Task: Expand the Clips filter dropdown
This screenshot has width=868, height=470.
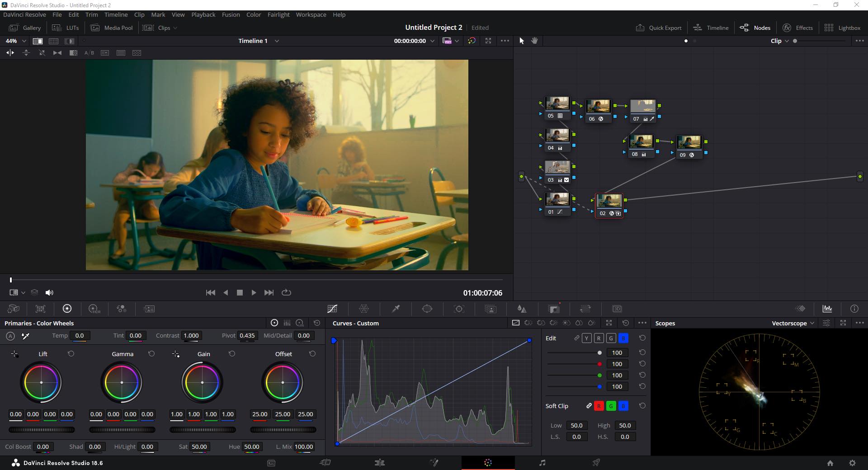Action: [x=175, y=28]
